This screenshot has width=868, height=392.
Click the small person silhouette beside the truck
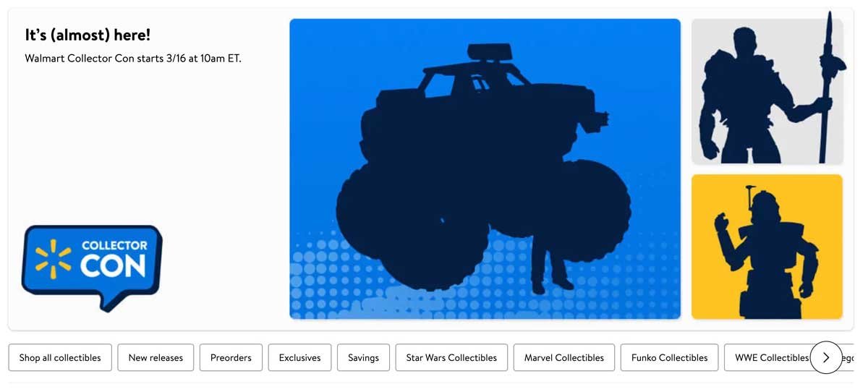point(550,262)
